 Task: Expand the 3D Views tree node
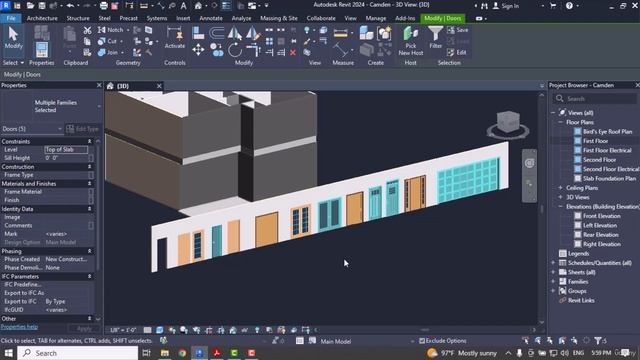click(560, 197)
